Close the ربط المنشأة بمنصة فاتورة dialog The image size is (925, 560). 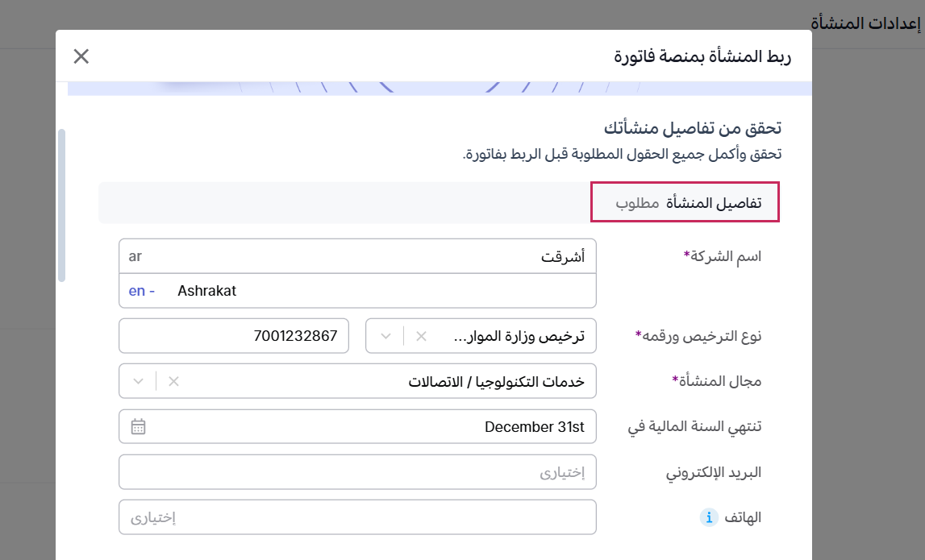pos(81,56)
